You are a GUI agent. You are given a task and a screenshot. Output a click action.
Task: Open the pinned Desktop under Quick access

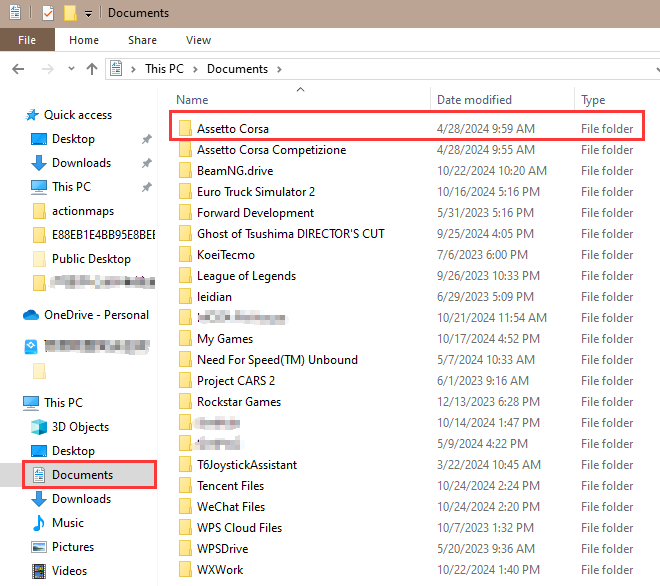[73, 139]
